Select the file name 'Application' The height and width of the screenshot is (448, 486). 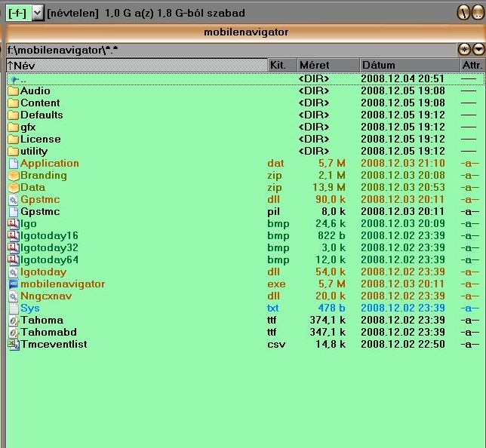pos(50,164)
